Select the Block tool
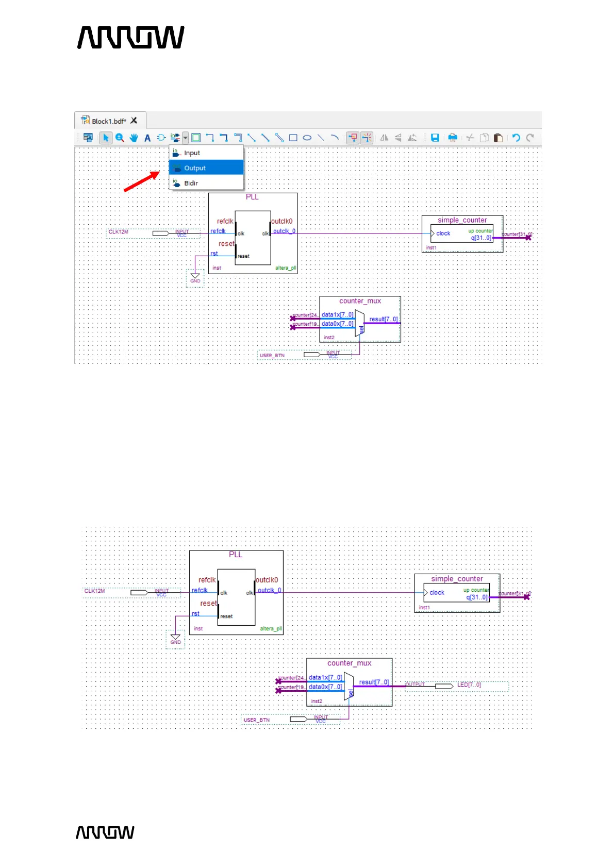Viewport: 614px width, 868px height. coord(196,138)
